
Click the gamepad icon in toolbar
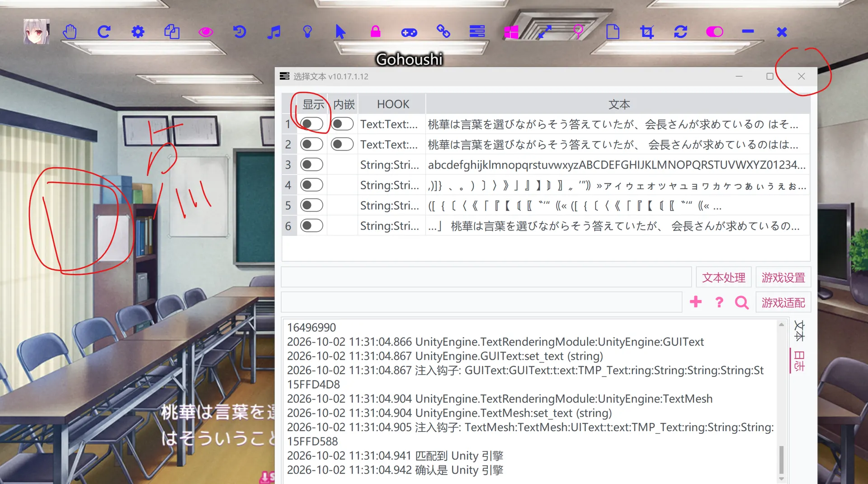409,33
